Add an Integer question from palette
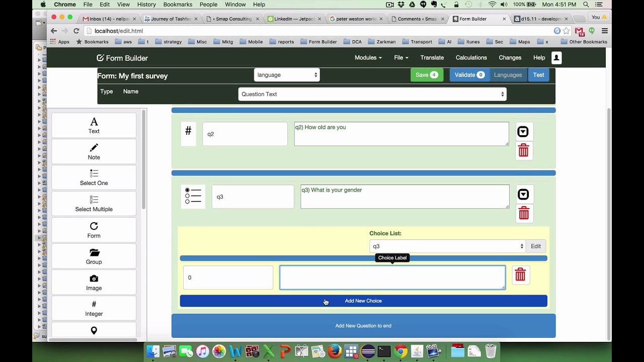 coord(94,308)
